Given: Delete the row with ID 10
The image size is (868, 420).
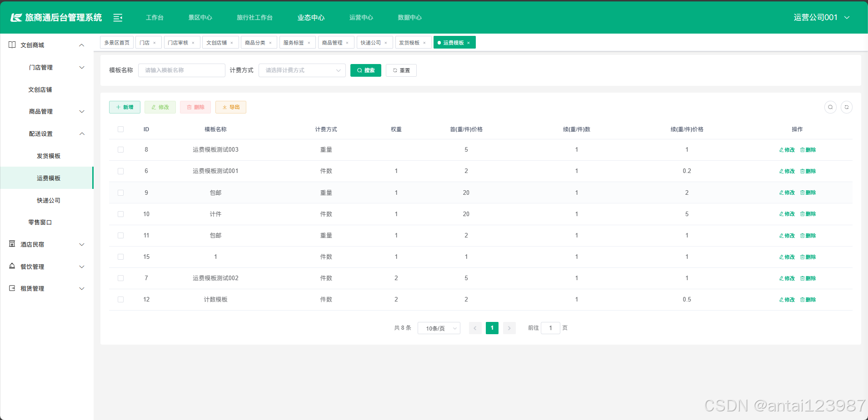Looking at the screenshot, I should pyautogui.click(x=808, y=214).
